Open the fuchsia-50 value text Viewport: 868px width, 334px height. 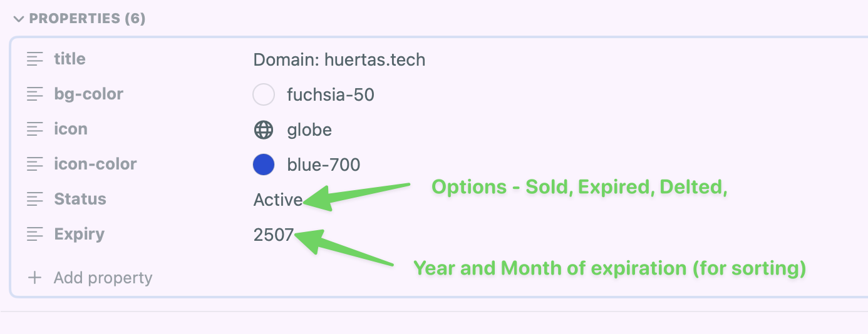[331, 95]
